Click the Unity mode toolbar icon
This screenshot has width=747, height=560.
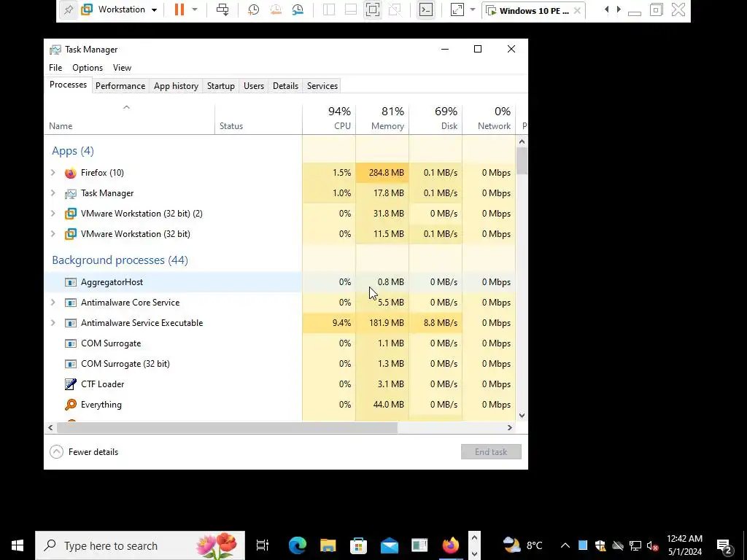pos(395,9)
